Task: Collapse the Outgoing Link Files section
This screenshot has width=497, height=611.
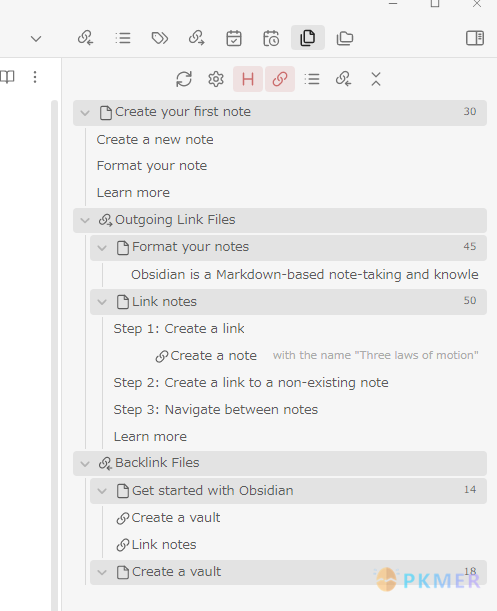Action: [85, 220]
